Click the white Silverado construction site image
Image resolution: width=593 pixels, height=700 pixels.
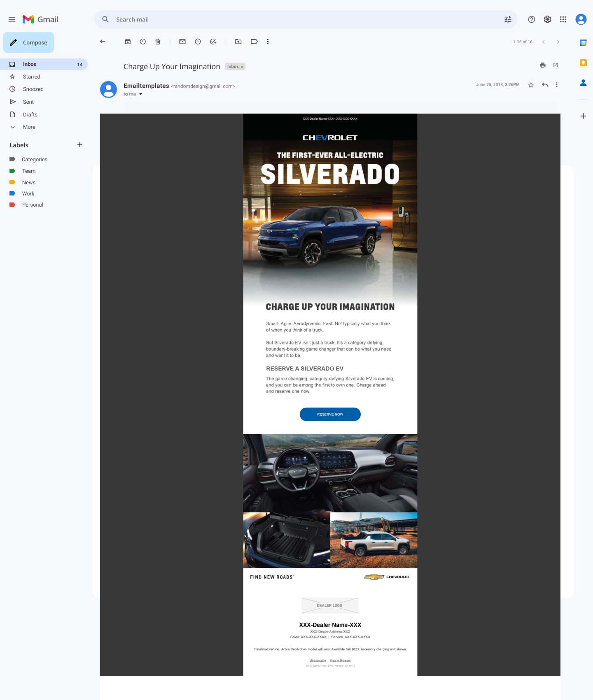[374, 540]
